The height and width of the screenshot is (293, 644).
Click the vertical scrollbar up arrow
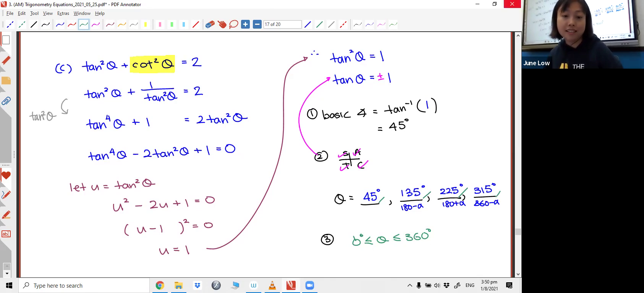click(518, 35)
